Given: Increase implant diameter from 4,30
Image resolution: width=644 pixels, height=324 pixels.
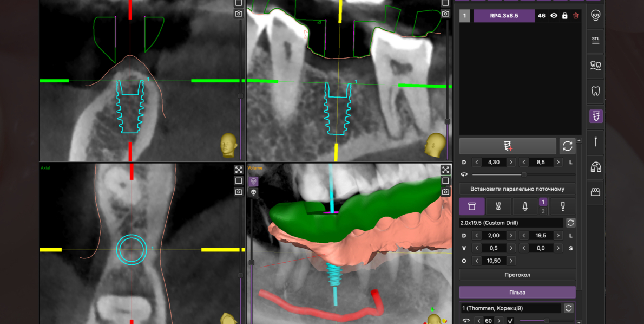Looking at the screenshot, I should point(510,162).
